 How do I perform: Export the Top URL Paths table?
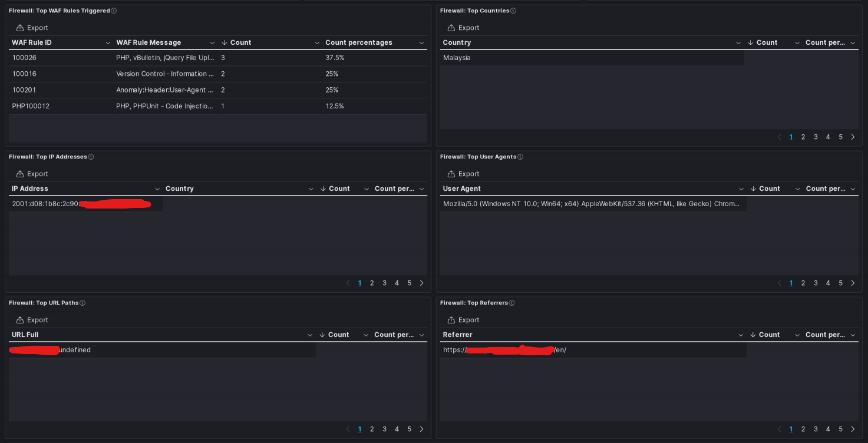pos(32,320)
